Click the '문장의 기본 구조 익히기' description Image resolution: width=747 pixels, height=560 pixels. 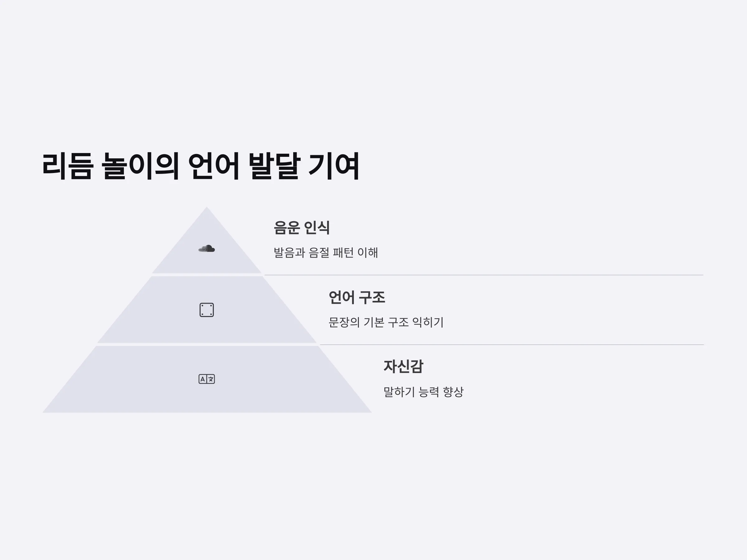[x=386, y=322]
